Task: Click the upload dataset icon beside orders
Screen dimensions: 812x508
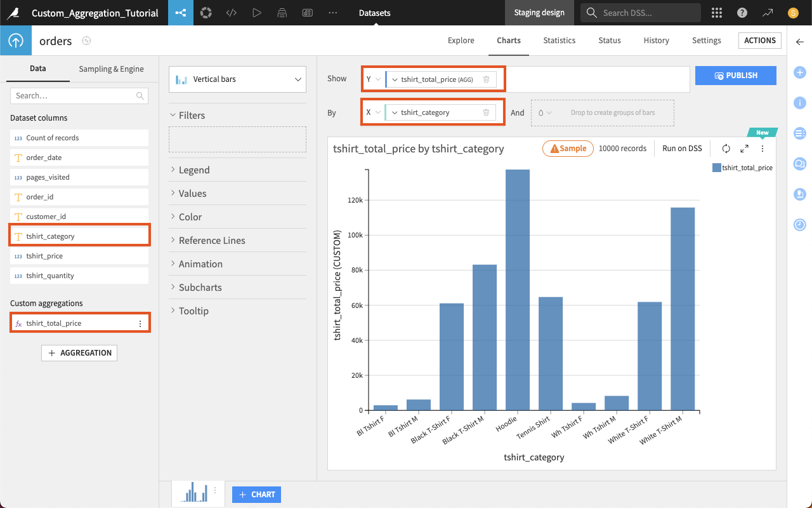Action: click(x=16, y=41)
